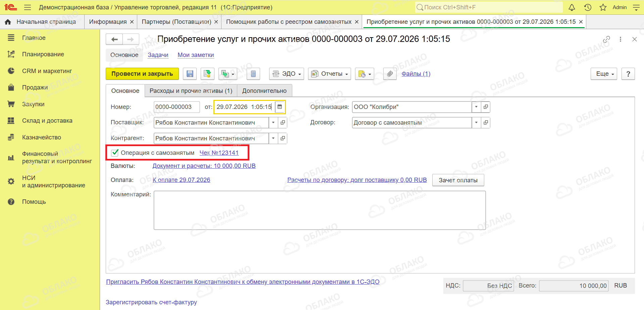
Task: Click the question mark help button
Action: click(628, 74)
